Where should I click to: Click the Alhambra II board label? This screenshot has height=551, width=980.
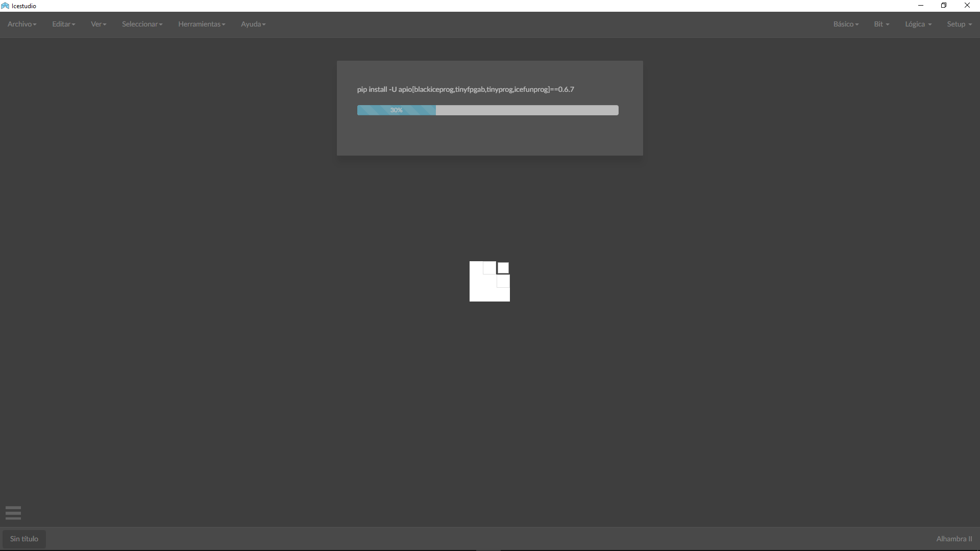pyautogui.click(x=954, y=539)
